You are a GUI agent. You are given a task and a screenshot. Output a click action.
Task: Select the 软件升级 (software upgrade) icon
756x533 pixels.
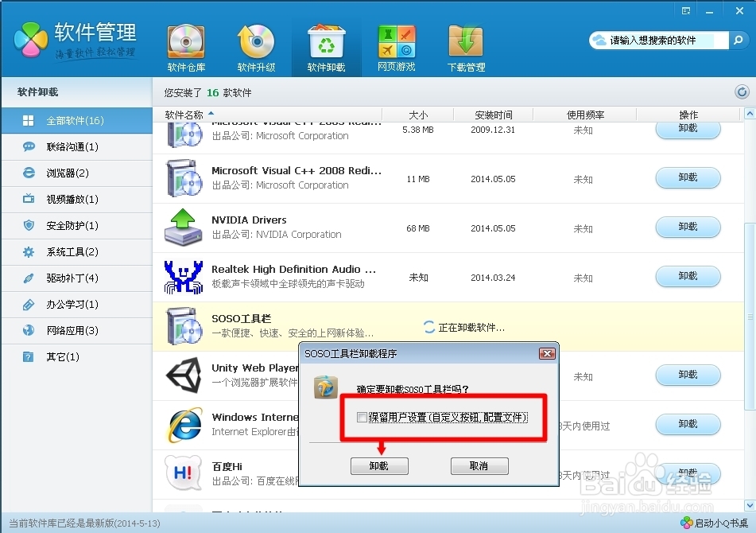(x=256, y=46)
